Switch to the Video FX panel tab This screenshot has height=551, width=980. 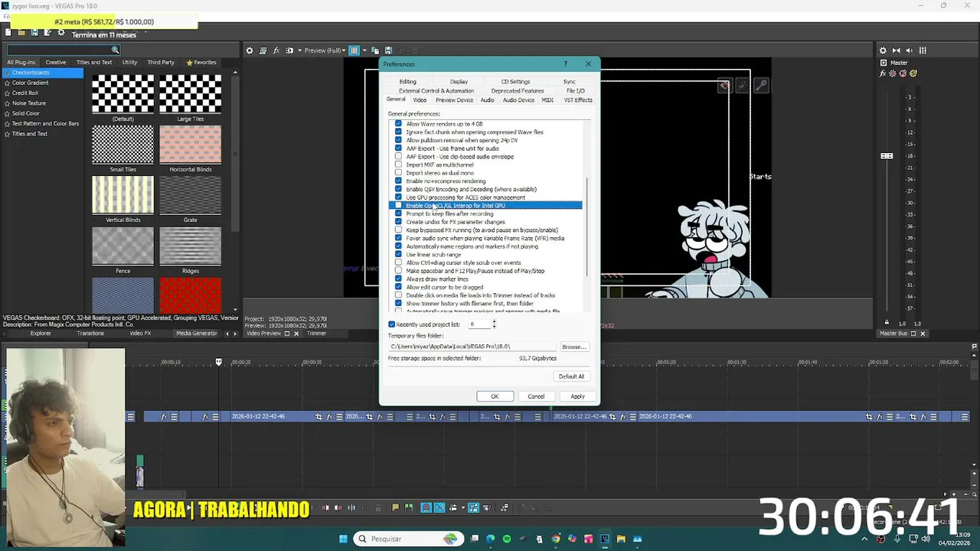click(140, 334)
